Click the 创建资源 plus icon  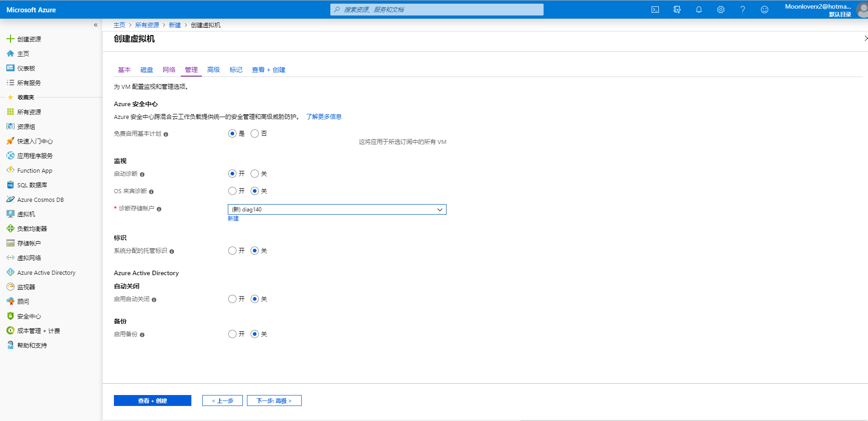point(10,39)
